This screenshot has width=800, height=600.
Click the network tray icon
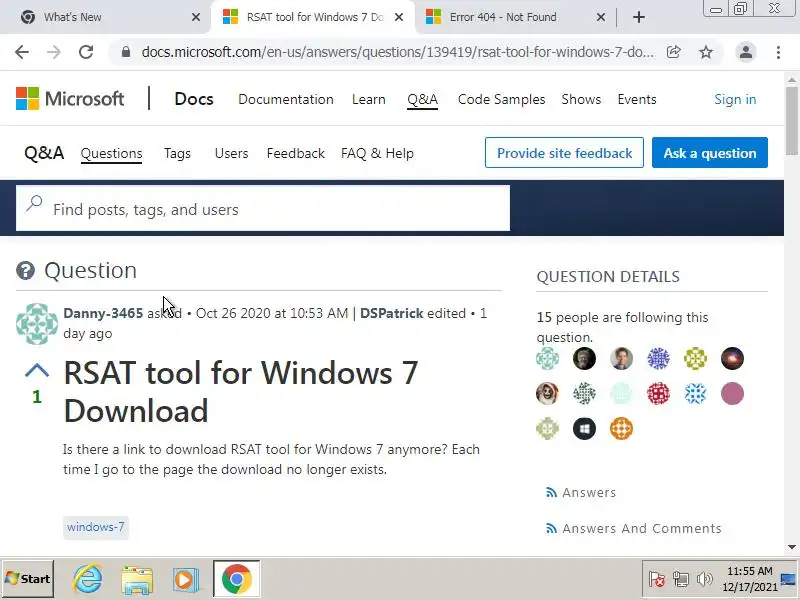tap(681, 579)
